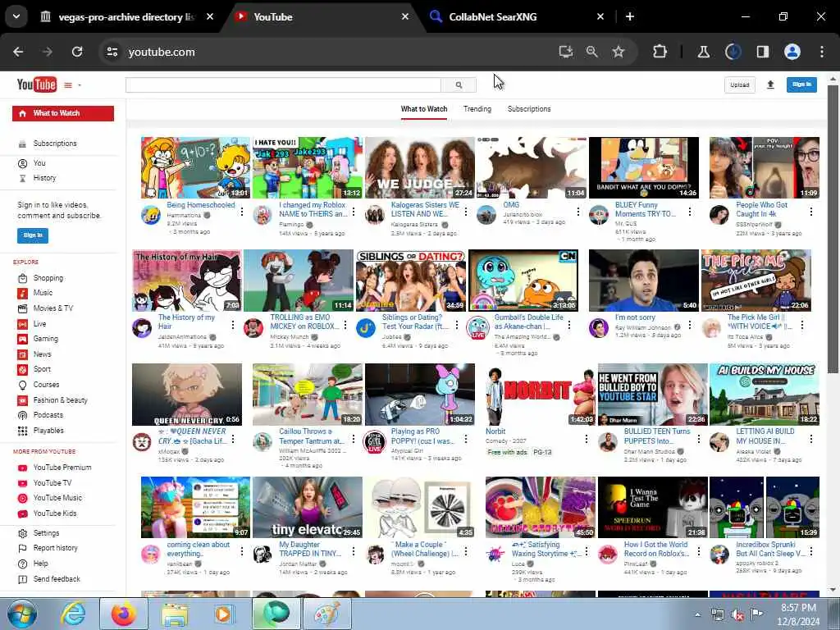
Task: Open Firefox from the taskbar
Action: (x=124, y=614)
